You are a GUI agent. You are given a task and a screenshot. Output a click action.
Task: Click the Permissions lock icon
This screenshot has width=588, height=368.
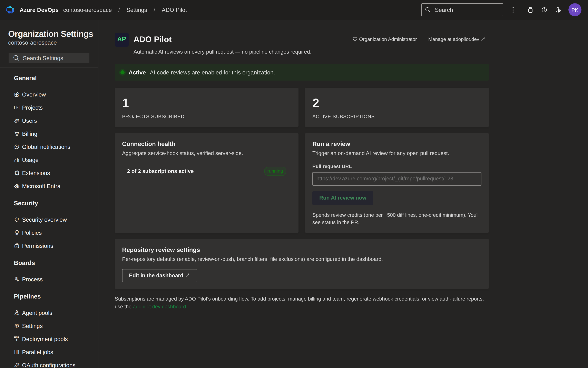tap(17, 246)
